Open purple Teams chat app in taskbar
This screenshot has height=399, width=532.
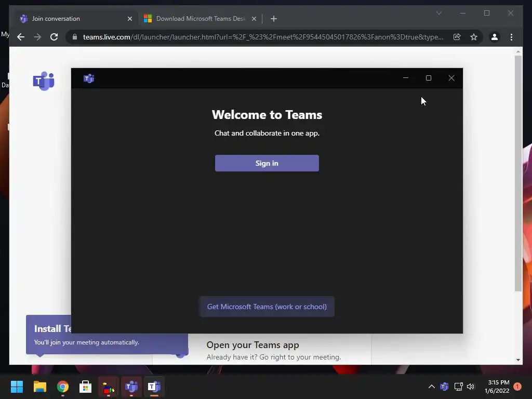pos(131,387)
